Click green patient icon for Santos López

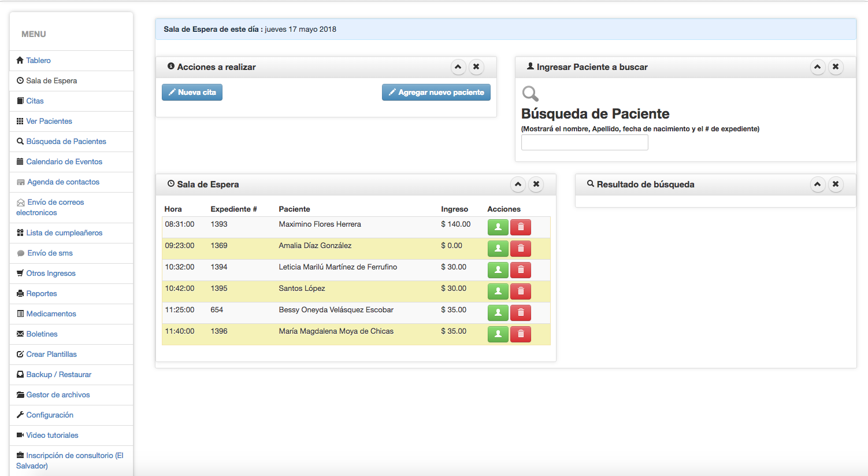tap(498, 291)
